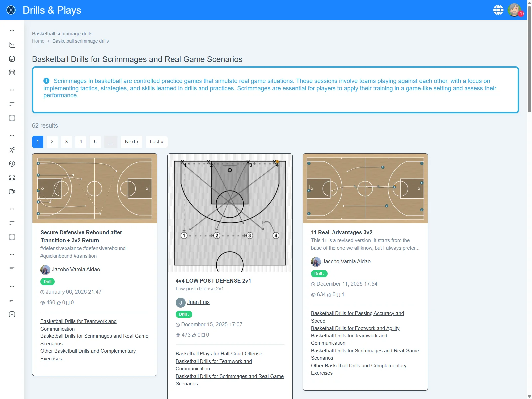Click the Next pagination button

click(x=131, y=142)
